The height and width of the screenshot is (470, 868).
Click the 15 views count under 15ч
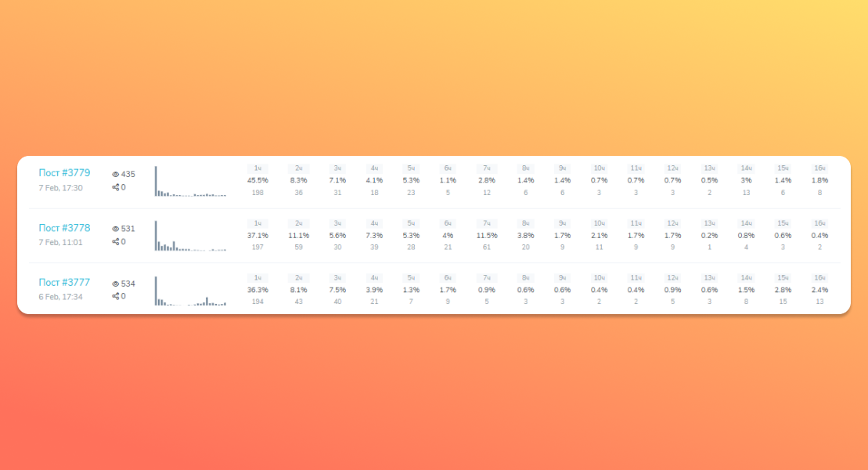point(783,302)
